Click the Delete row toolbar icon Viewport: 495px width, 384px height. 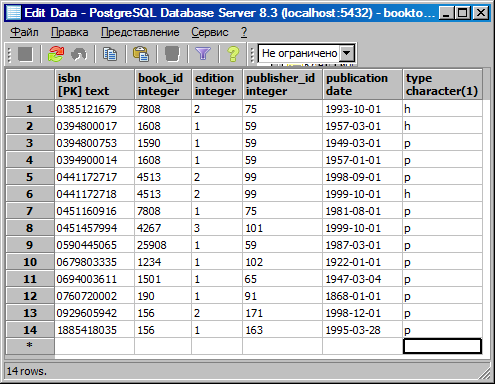pos(172,54)
